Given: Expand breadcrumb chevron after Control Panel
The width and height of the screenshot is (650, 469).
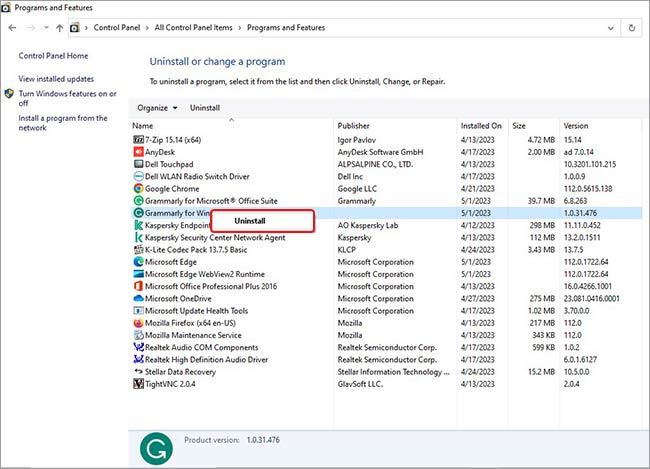Looking at the screenshot, I should coord(147,28).
